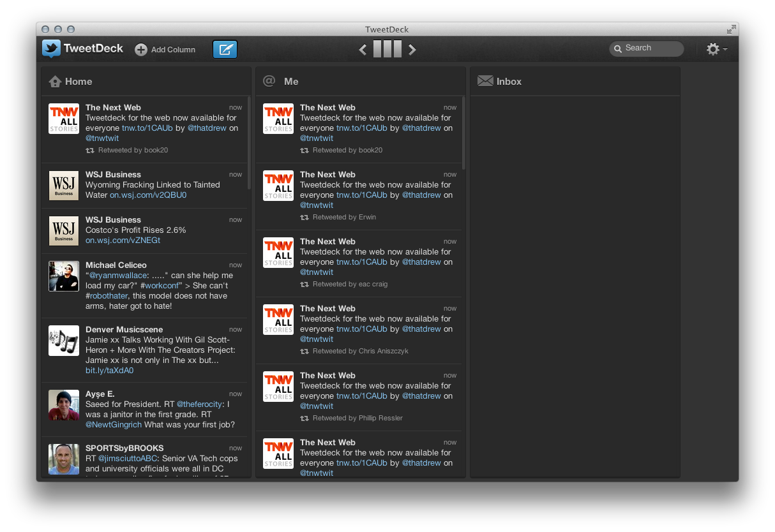Click the column position indicator bars
Image resolution: width=775 pixels, height=532 pixels.
pos(387,49)
